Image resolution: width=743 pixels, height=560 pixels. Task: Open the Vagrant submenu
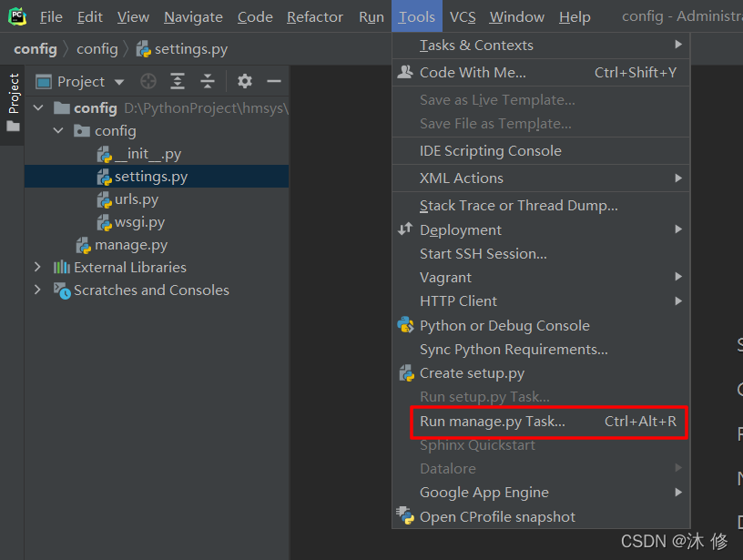pyautogui.click(x=541, y=277)
